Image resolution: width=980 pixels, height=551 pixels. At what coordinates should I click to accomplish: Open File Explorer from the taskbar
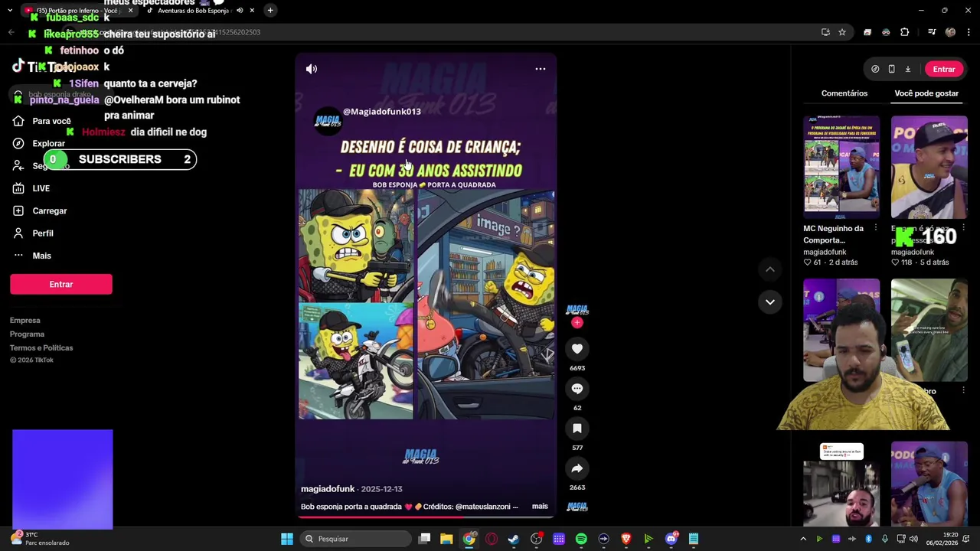coord(446,539)
